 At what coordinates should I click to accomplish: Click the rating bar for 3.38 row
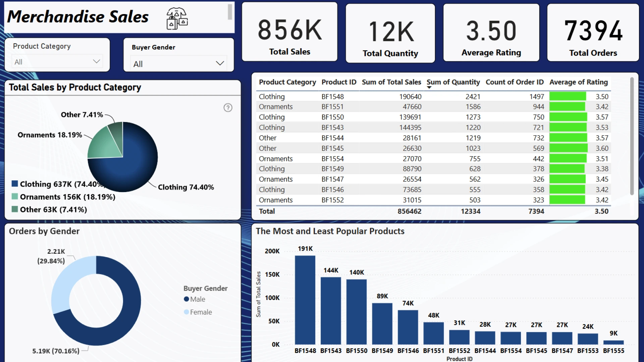pos(567,169)
